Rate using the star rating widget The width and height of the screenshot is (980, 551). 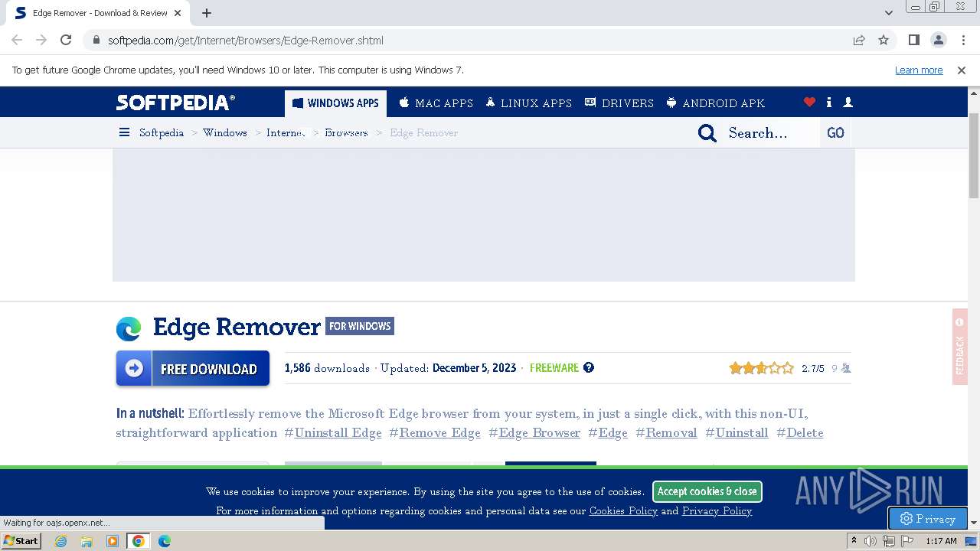[x=762, y=368]
